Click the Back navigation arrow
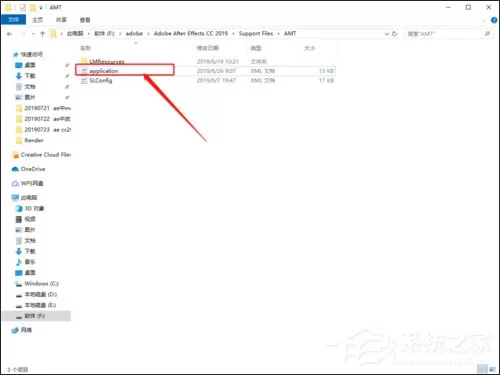500x375 pixels. (x=9, y=34)
